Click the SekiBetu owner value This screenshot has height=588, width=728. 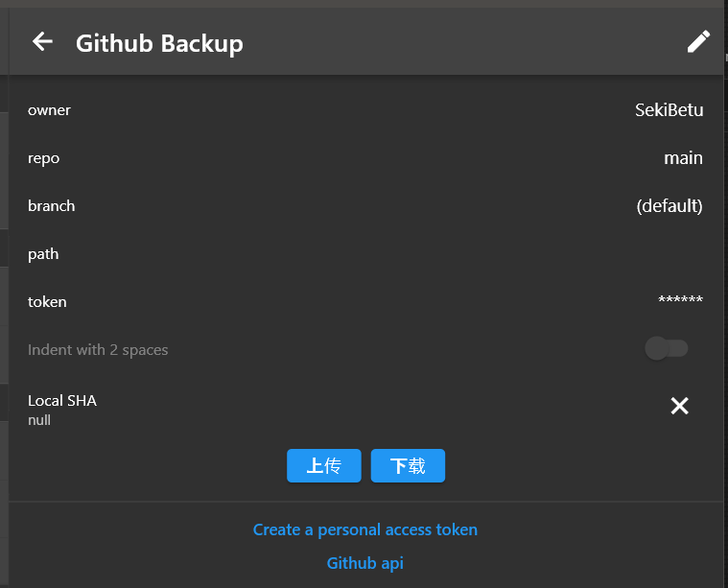(669, 110)
